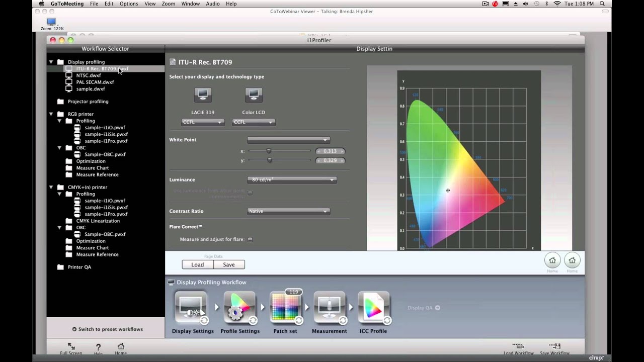This screenshot has width=644, height=362.
Task: Click the eject icon in menu bar
Action: (x=517, y=4)
